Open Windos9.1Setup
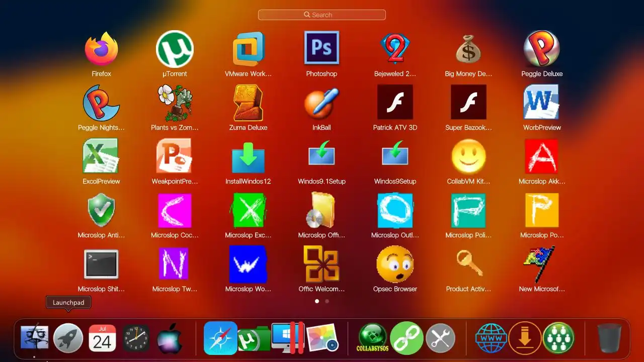This screenshot has height=362, width=644. coord(321,153)
